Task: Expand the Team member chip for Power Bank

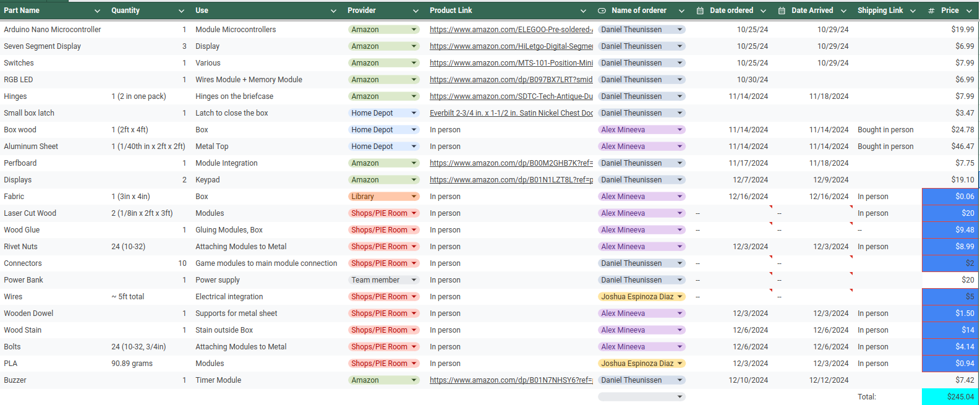Action: tap(383, 280)
